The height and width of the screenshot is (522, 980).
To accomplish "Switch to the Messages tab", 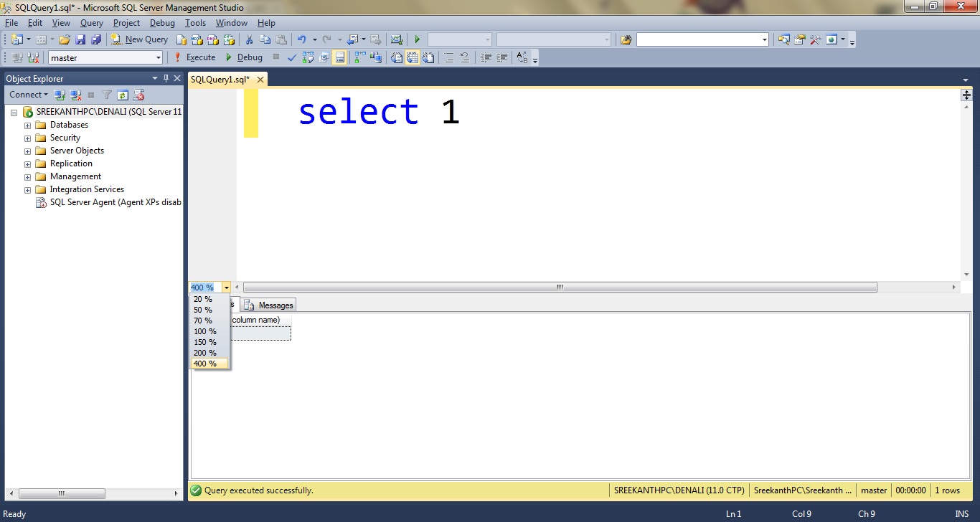I will click(269, 305).
